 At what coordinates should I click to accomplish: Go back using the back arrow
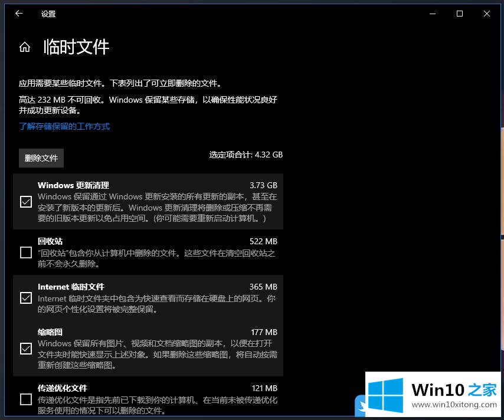click(19, 14)
